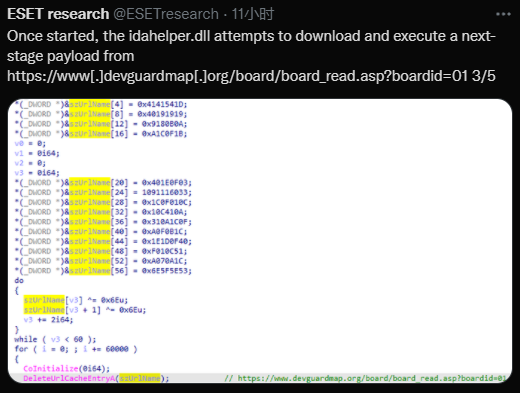Viewport: 520px width, 393px height.
Task: Select code line szUrlName[16] = 0xA1C0F1B
Action: pos(101,134)
